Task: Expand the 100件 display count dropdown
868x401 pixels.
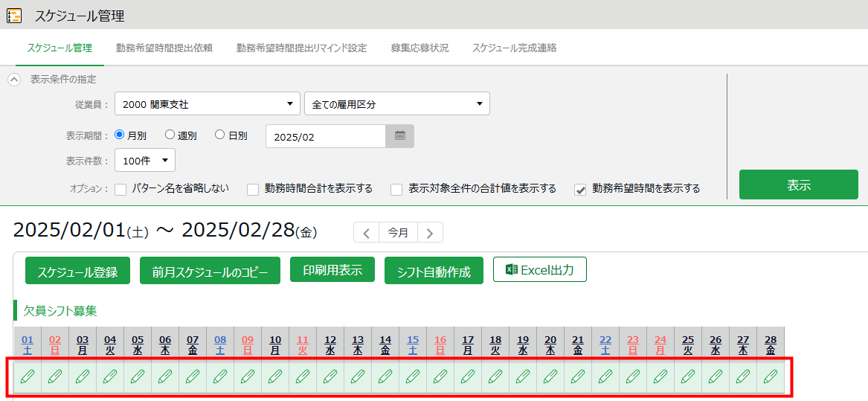Action: (145, 160)
